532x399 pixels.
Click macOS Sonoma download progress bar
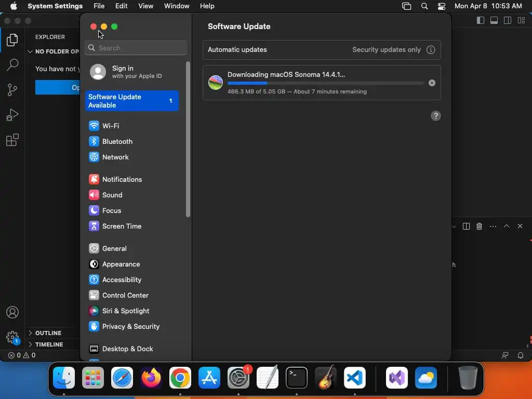[326, 83]
